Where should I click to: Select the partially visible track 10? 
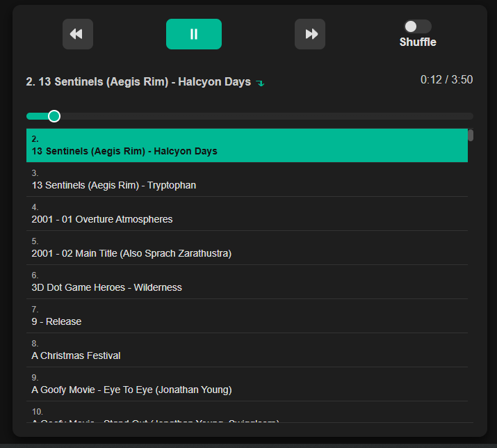point(247,413)
